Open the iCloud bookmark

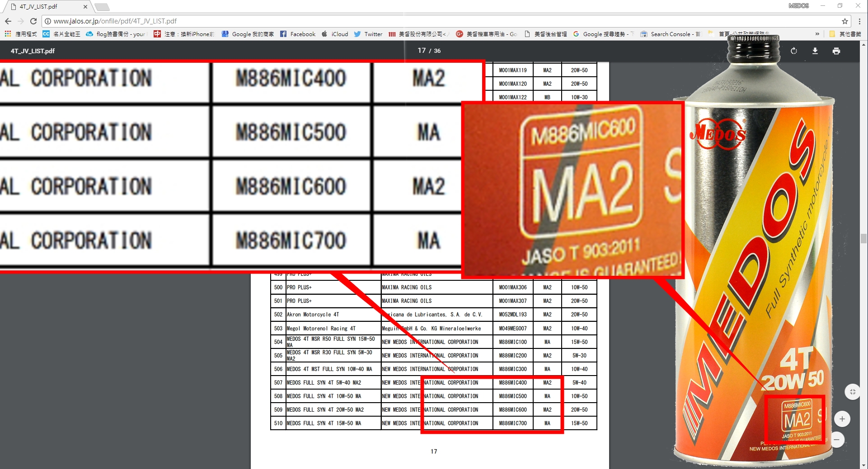click(x=335, y=34)
